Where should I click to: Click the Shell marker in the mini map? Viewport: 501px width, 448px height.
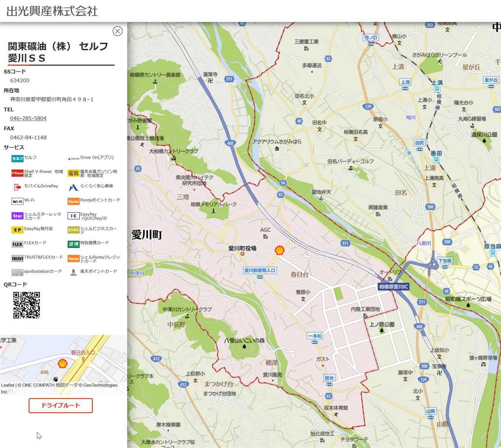62,364
